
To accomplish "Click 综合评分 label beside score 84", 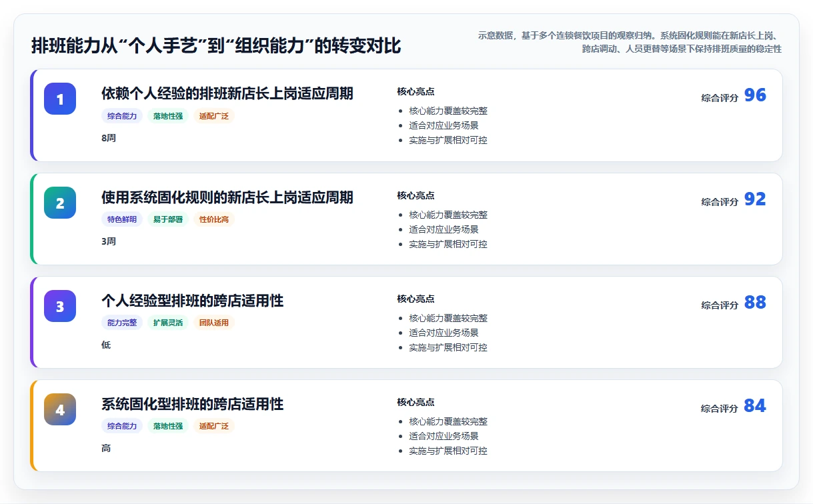I will (x=720, y=409).
